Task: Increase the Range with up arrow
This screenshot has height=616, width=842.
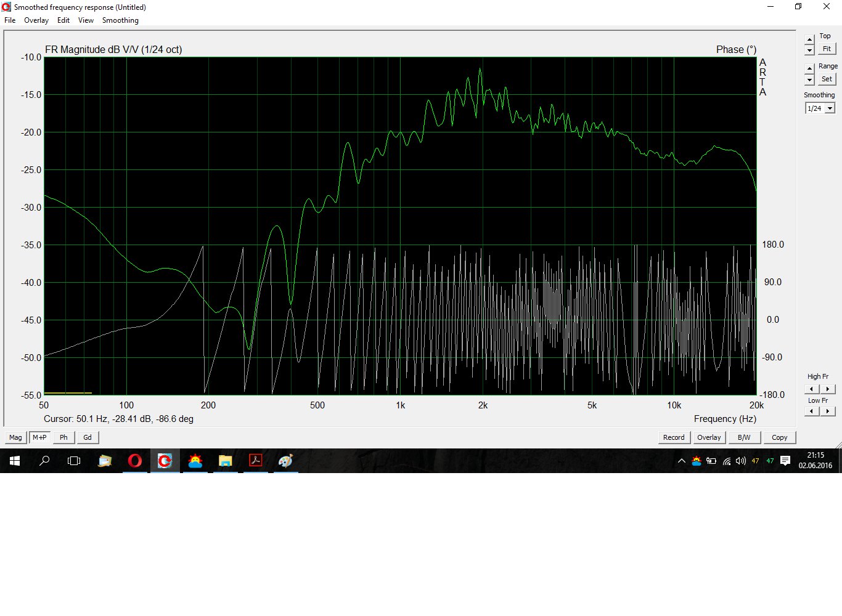Action: click(809, 69)
